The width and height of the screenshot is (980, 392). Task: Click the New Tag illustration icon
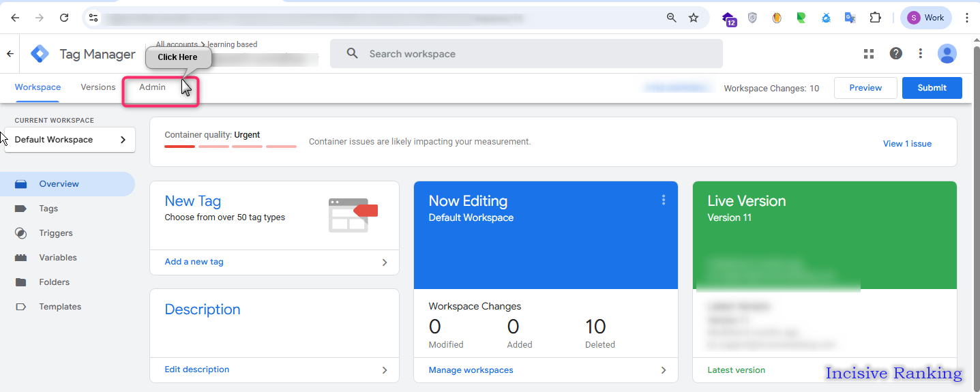[353, 215]
